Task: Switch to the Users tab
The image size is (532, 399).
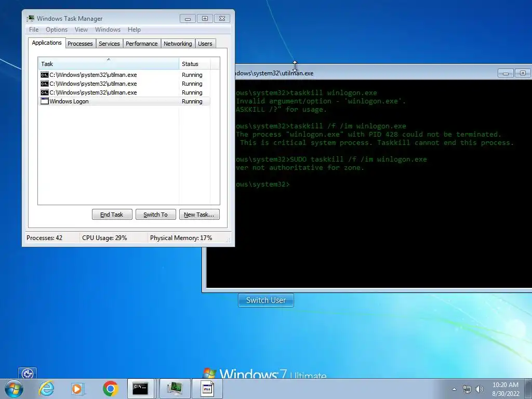Action: (x=205, y=44)
